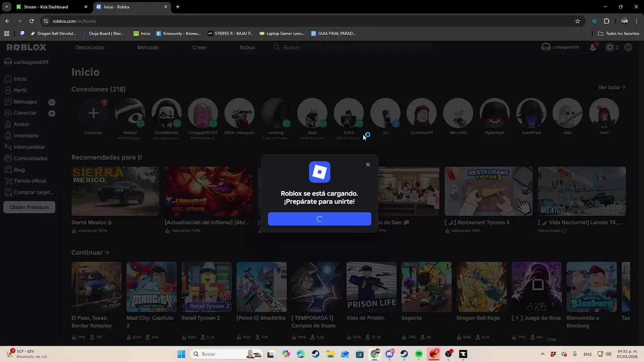Open Comprar tarjeta in the sidebar
The height and width of the screenshot is (362, 644).
[34, 192]
